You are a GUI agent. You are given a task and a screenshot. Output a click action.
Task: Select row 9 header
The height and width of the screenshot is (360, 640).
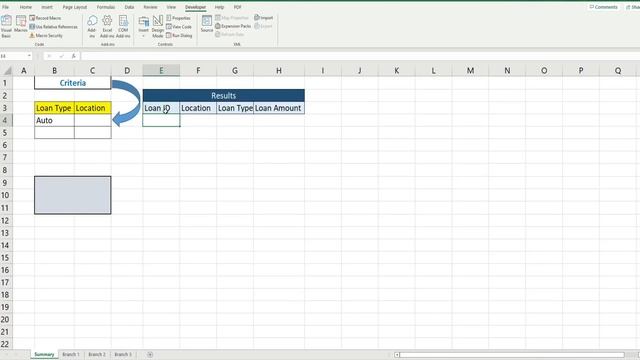pos(5,182)
